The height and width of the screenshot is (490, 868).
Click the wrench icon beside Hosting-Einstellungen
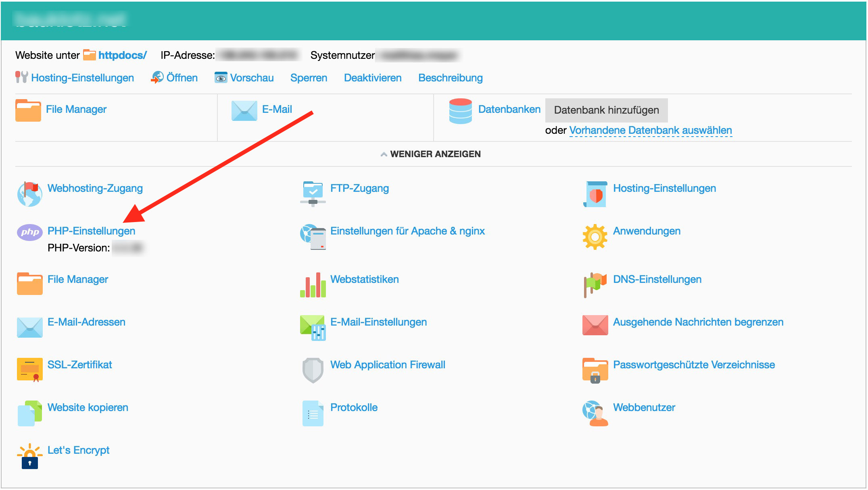pos(22,77)
